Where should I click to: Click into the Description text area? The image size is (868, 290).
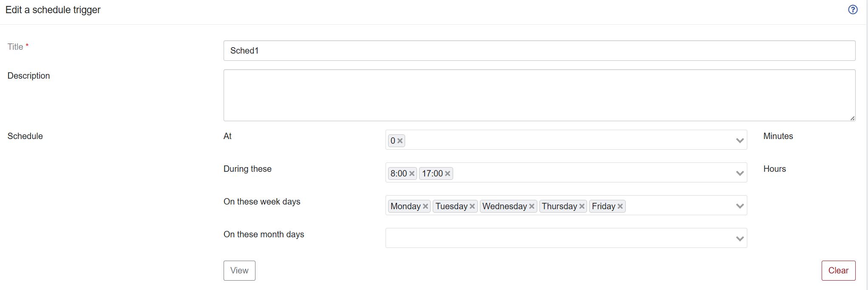539,95
